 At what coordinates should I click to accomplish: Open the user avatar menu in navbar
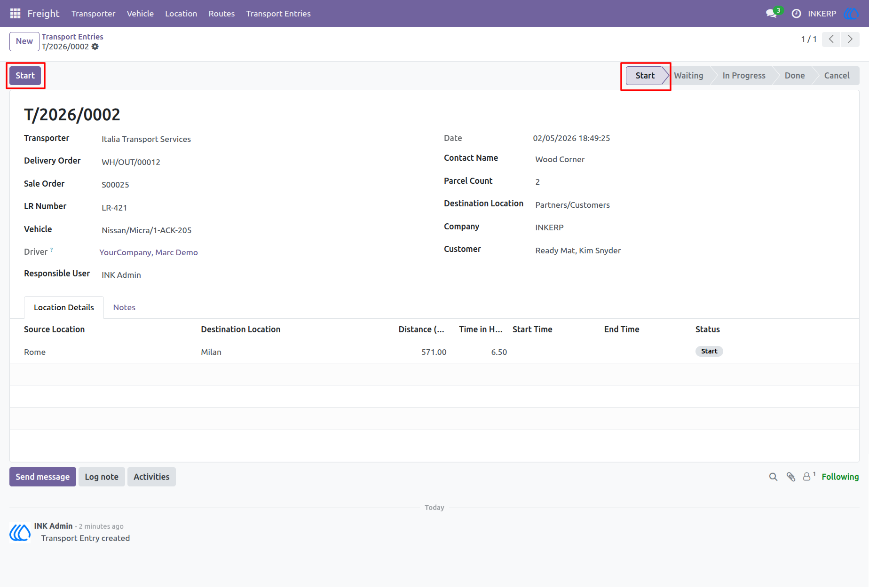[852, 14]
